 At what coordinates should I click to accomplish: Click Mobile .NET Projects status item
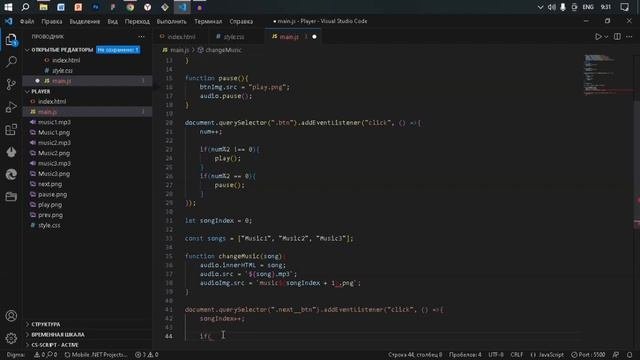pyautogui.click(x=96, y=355)
